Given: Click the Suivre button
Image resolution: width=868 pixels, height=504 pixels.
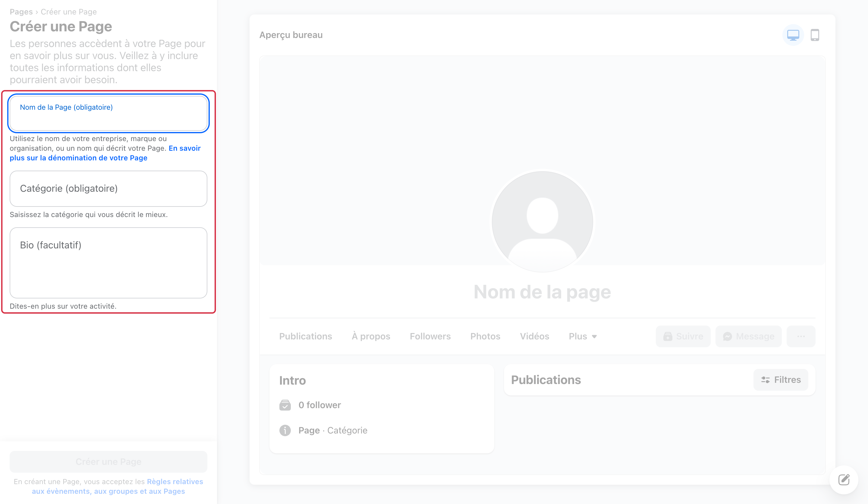Looking at the screenshot, I should [x=683, y=336].
